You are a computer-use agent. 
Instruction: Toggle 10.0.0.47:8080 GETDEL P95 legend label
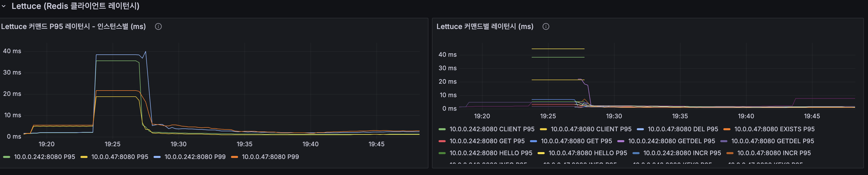[x=772, y=141]
